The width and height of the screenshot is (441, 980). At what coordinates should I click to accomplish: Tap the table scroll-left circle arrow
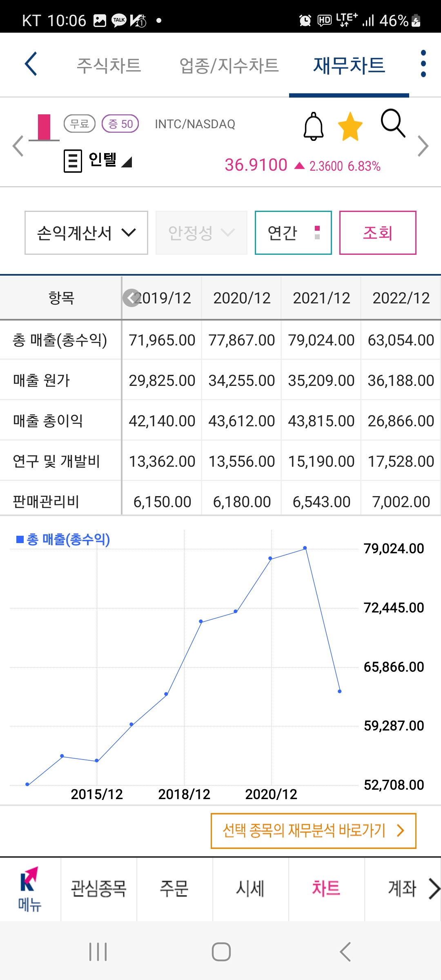(x=131, y=298)
